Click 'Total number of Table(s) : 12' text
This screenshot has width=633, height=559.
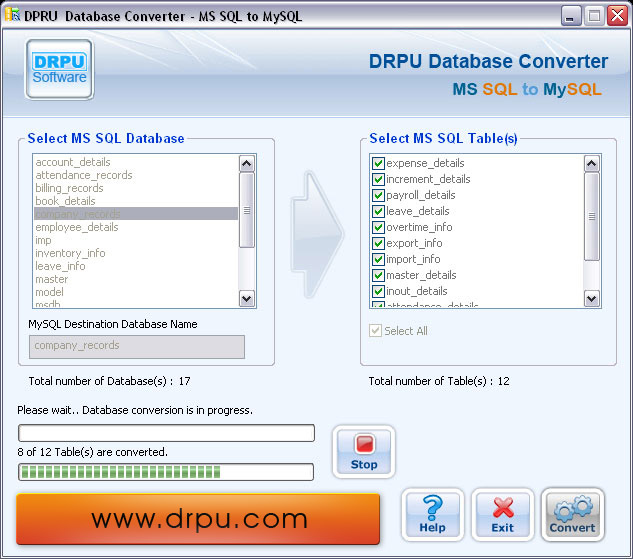(439, 381)
